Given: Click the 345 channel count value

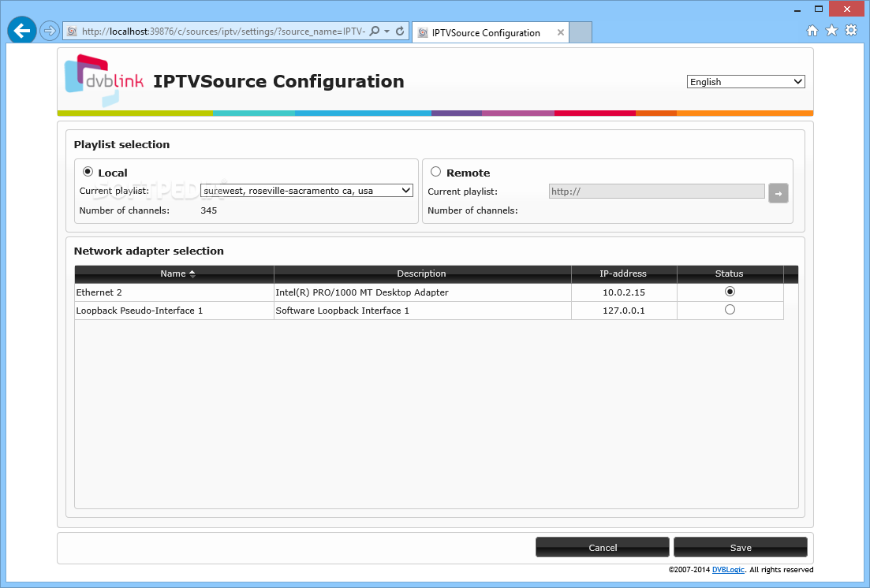Looking at the screenshot, I should click(208, 210).
